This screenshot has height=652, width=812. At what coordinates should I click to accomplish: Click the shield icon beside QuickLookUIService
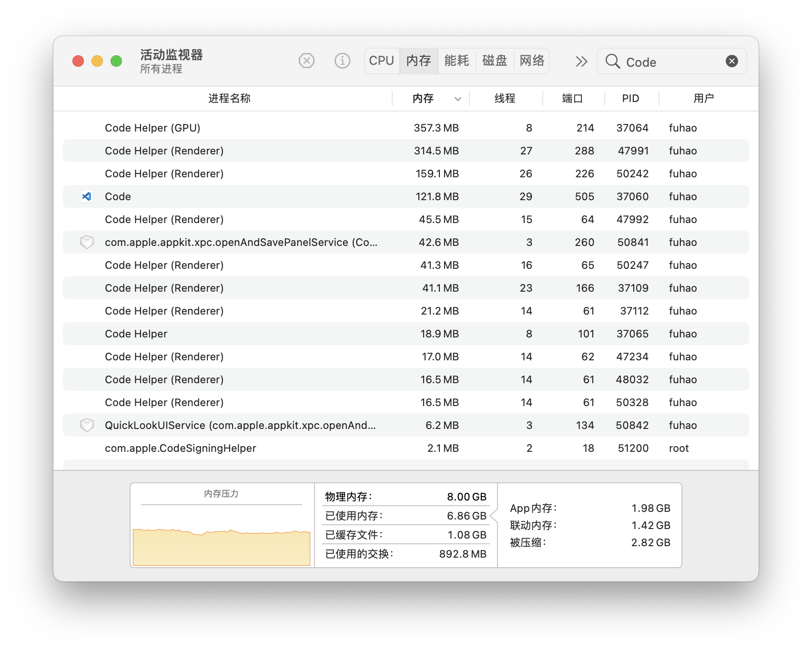click(87, 425)
